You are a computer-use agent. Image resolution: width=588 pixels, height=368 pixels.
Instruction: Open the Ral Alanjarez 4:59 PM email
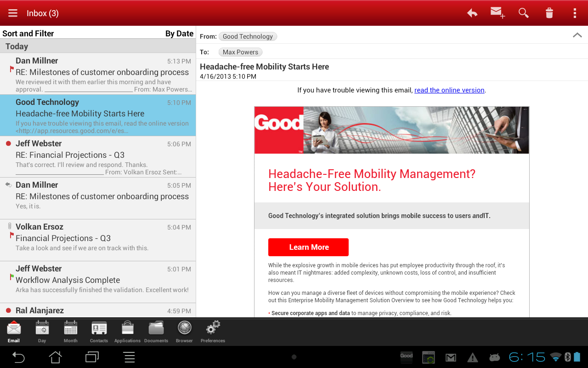[98, 310]
